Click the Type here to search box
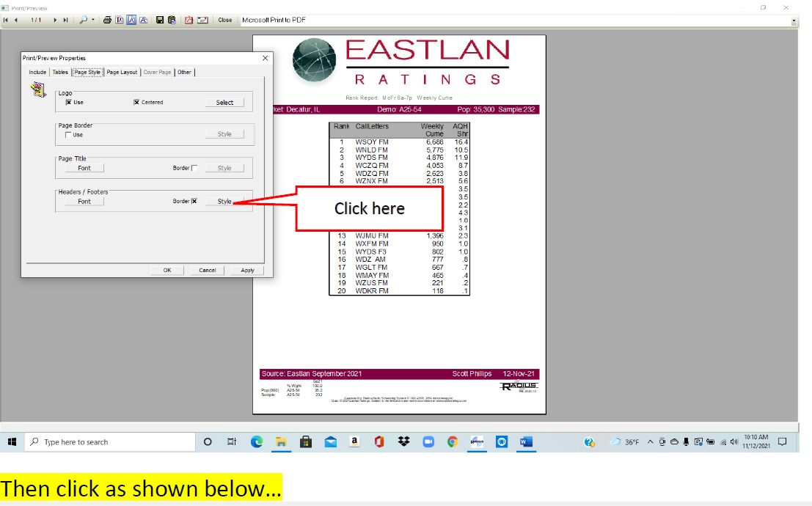Screen dimensions: 812x506 [x=110, y=441]
